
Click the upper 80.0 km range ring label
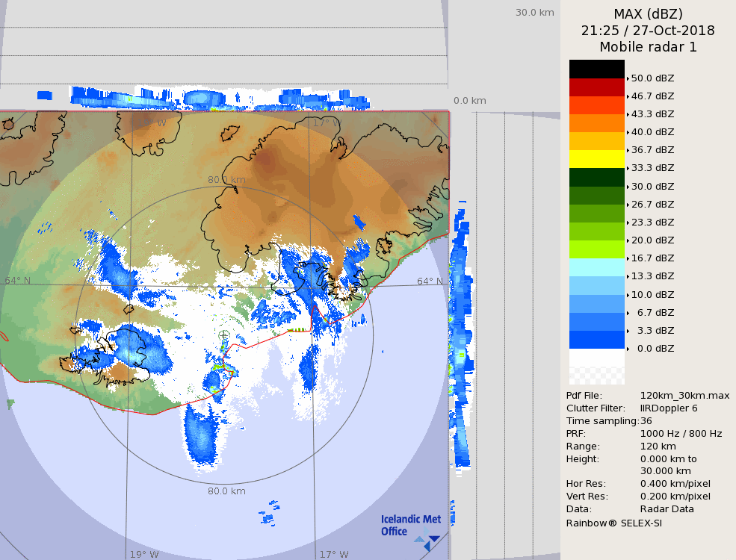(x=226, y=179)
